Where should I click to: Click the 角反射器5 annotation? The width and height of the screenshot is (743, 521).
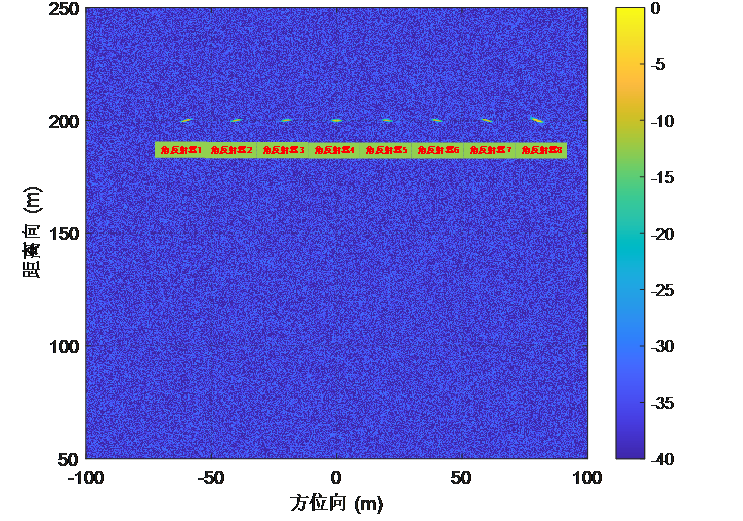(x=386, y=150)
